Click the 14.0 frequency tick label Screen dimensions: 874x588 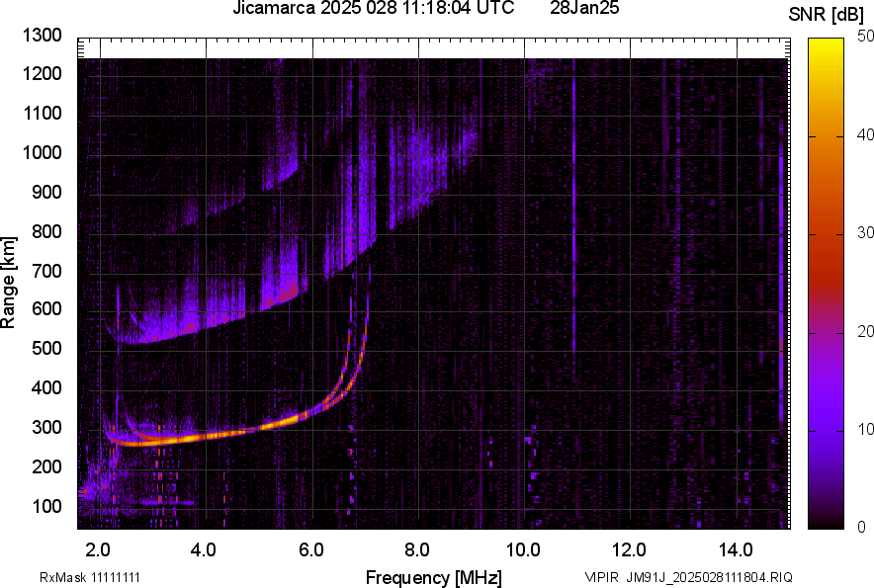click(x=735, y=547)
